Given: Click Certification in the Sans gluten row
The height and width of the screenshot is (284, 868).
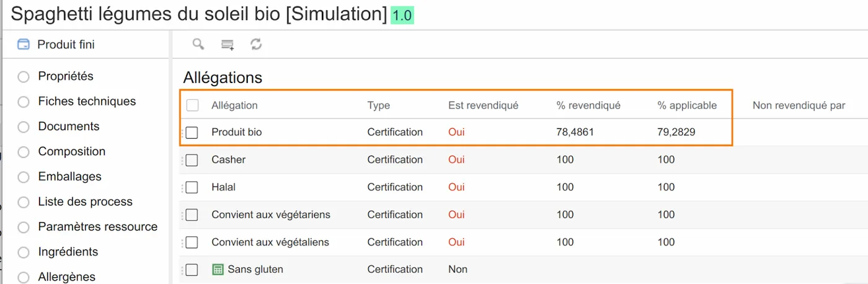Looking at the screenshot, I should click(x=395, y=269).
